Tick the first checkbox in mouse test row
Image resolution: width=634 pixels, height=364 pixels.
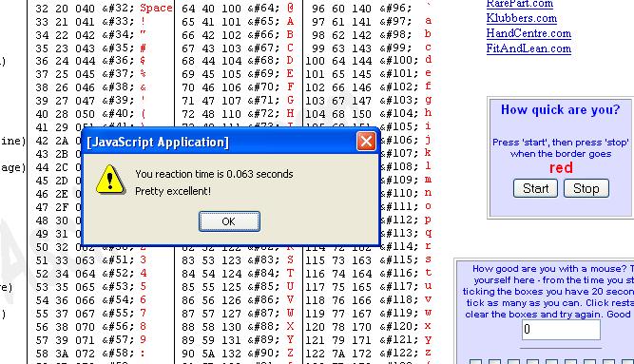[x=475, y=361]
